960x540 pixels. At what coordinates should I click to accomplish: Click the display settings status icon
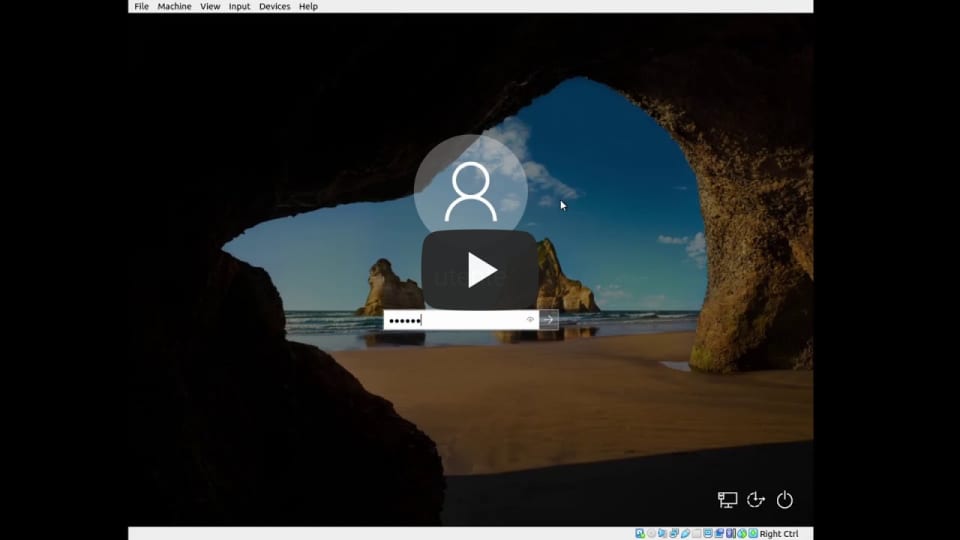(x=707, y=533)
